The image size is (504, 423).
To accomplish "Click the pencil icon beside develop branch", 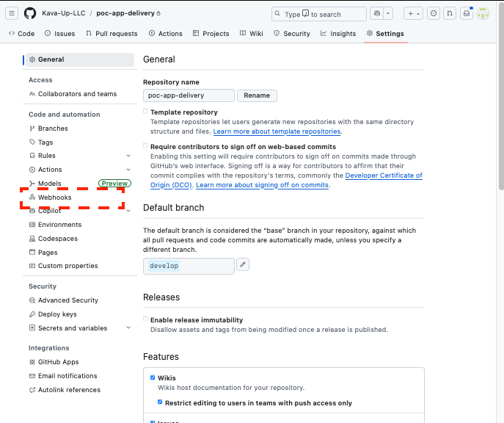I will click(243, 264).
